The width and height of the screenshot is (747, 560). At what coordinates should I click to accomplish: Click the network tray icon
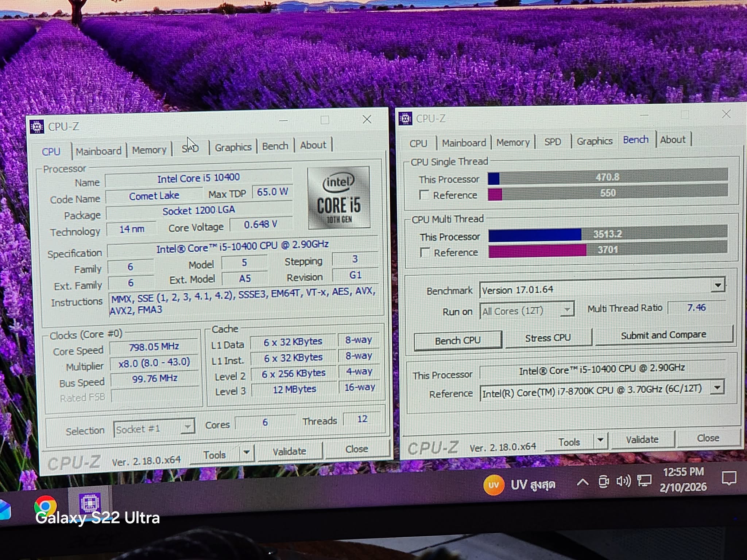click(644, 481)
